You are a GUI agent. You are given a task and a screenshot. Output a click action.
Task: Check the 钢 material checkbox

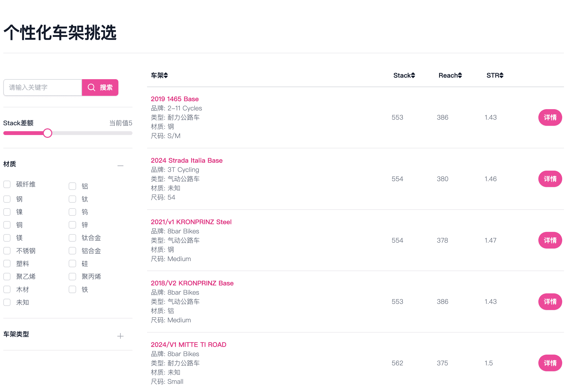(x=7, y=199)
